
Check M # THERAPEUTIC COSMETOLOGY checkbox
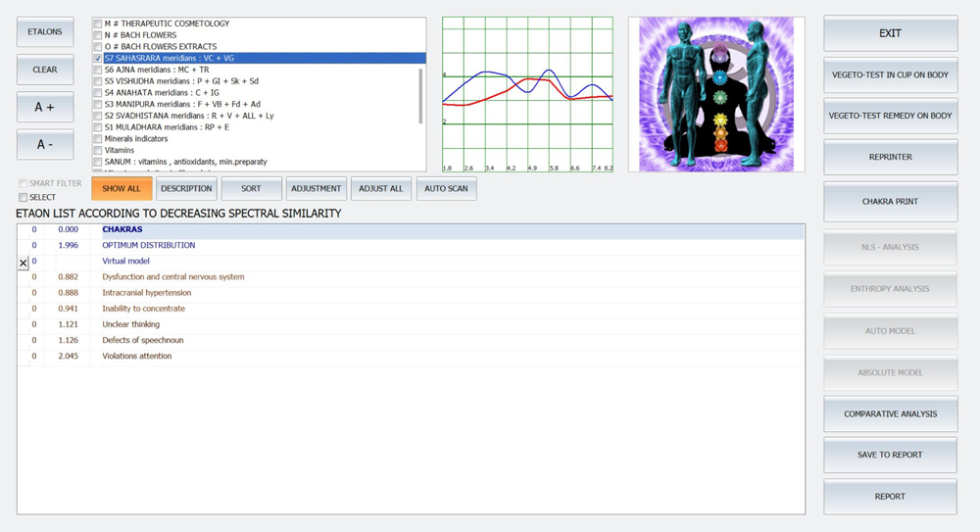point(97,24)
